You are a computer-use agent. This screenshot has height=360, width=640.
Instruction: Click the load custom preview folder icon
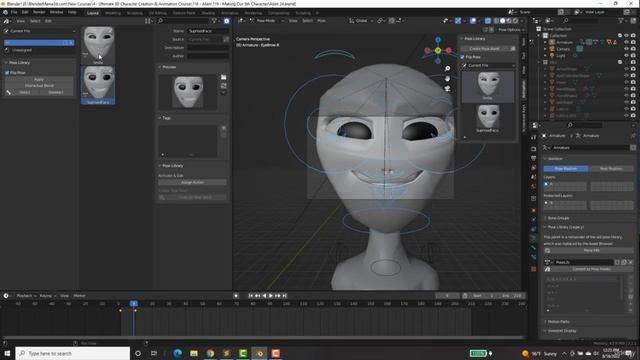[x=224, y=77]
